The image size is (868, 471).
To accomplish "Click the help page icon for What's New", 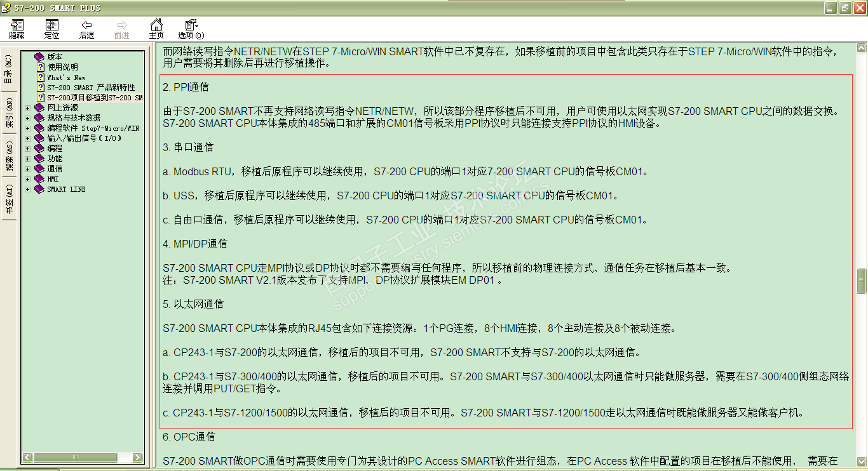I will [40, 77].
